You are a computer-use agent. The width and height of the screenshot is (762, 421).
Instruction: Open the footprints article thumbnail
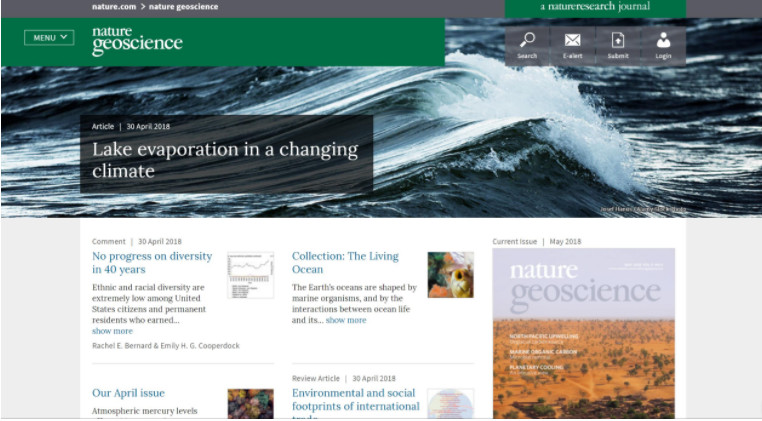point(450,403)
